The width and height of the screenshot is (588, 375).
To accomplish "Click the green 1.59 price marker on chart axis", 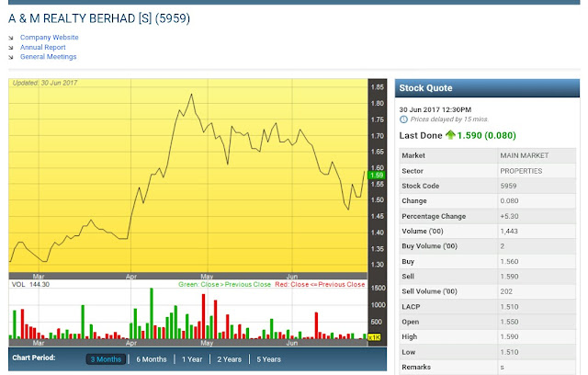I will click(x=377, y=176).
